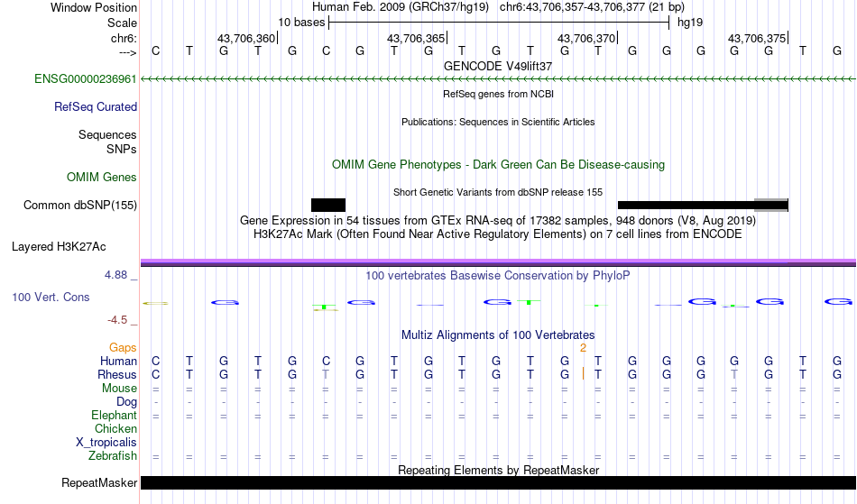Select the Human alignment row label
Viewport: 857px width, 504px height.
point(118,361)
